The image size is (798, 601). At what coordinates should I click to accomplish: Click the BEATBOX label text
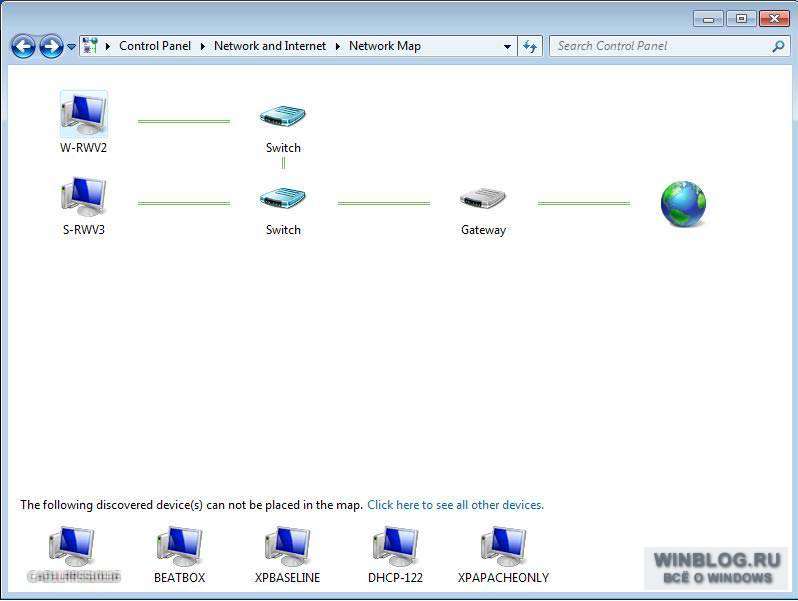[180, 578]
